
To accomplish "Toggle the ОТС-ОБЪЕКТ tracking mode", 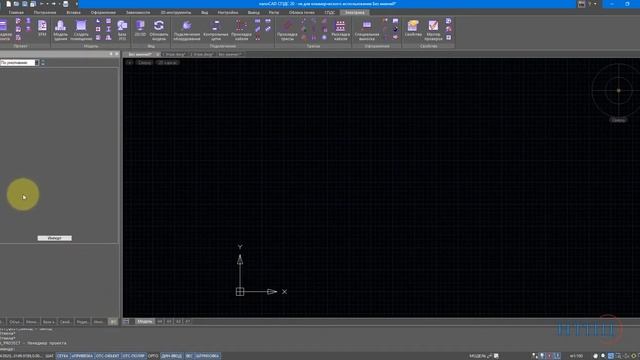I will point(108,356).
